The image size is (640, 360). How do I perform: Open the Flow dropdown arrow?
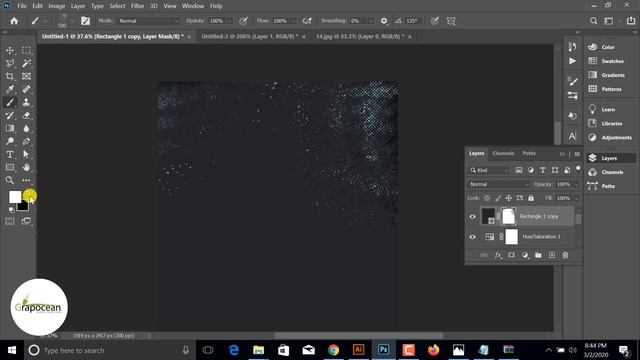point(293,21)
